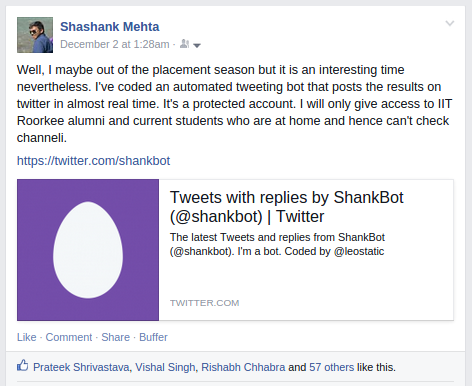
Task: Open the post timestamp December 2 at 1:28am
Action: point(115,44)
